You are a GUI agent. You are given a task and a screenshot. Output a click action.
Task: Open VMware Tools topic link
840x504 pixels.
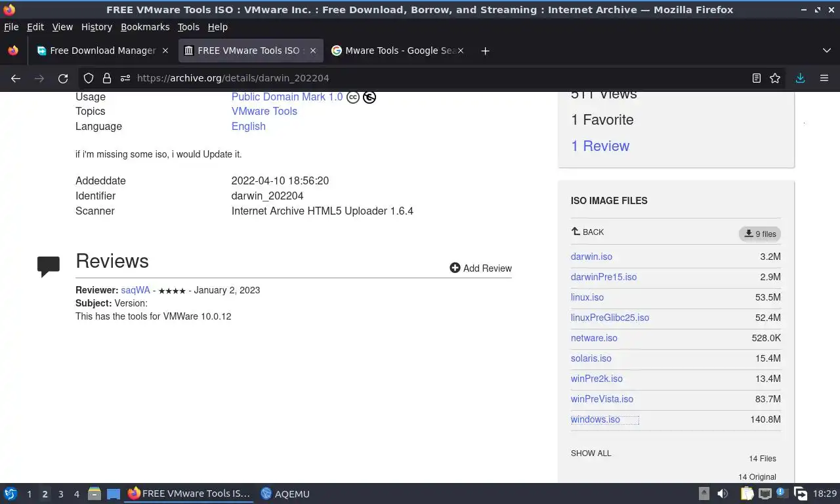pyautogui.click(x=264, y=112)
